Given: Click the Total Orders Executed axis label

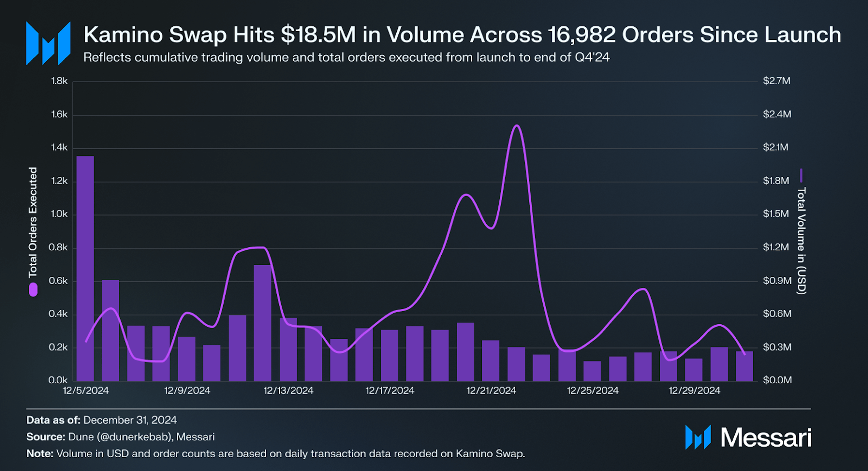Looking at the screenshot, I should click(33, 222).
